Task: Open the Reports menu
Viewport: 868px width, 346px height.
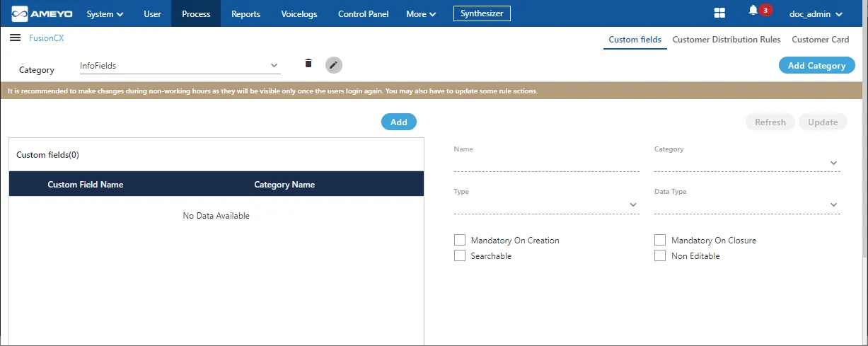Action: pyautogui.click(x=245, y=13)
